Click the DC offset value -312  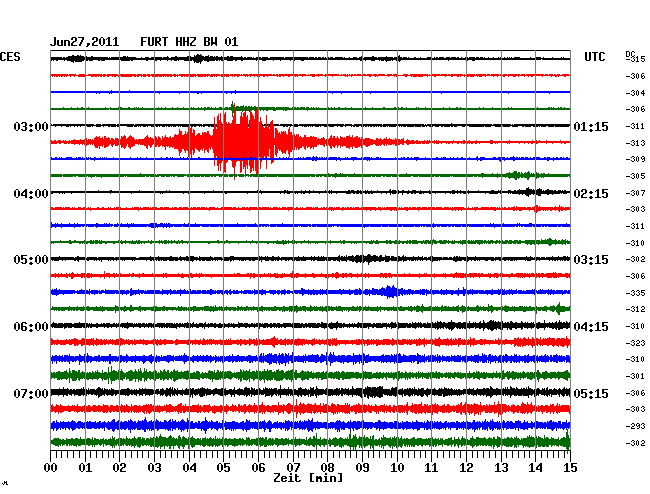pos(635,309)
